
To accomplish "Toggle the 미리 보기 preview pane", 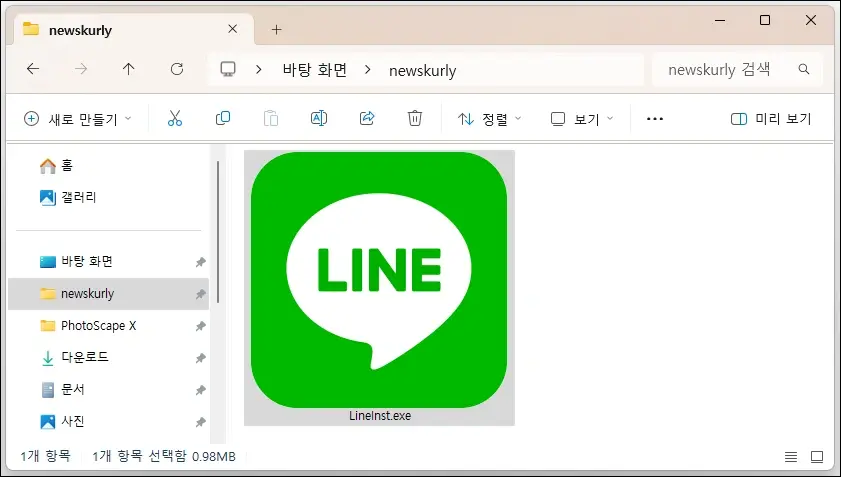I will 771,119.
